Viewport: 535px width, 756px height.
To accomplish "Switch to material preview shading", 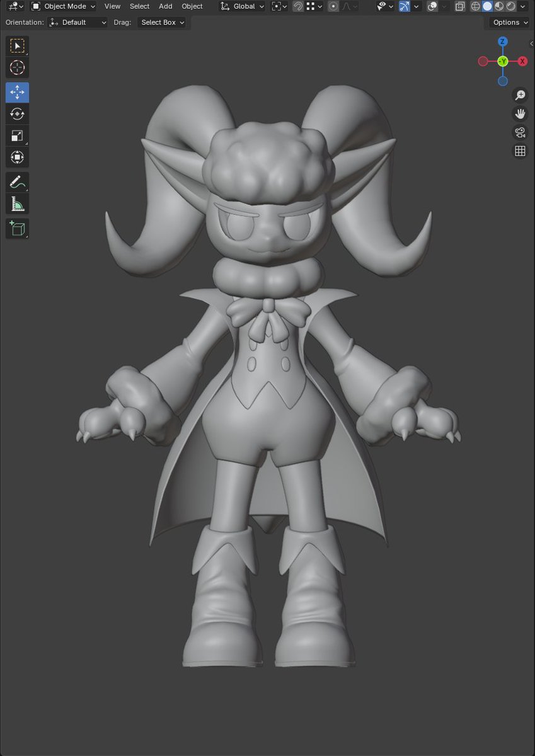I will click(x=498, y=6).
